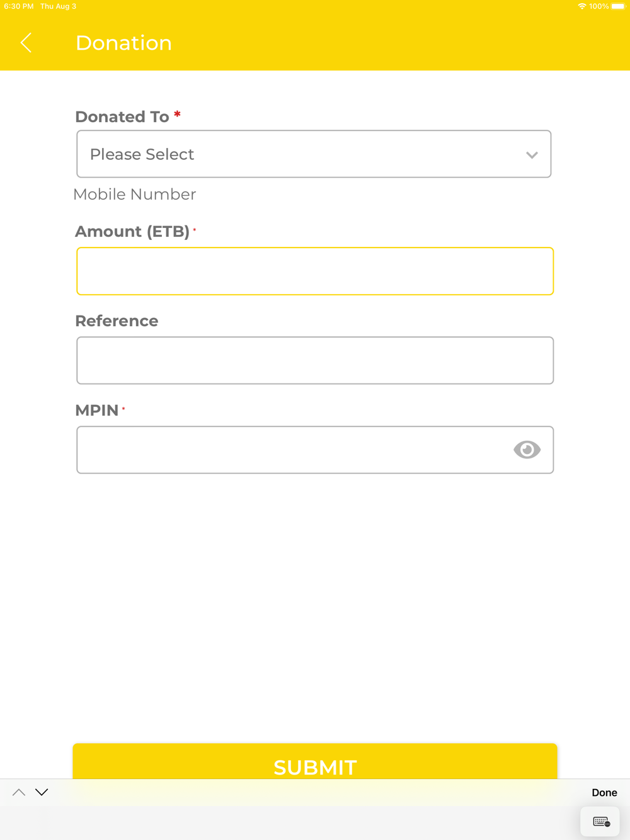Tap the Wi-Fi status icon
This screenshot has width=630, height=840.
pyautogui.click(x=581, y=6)
